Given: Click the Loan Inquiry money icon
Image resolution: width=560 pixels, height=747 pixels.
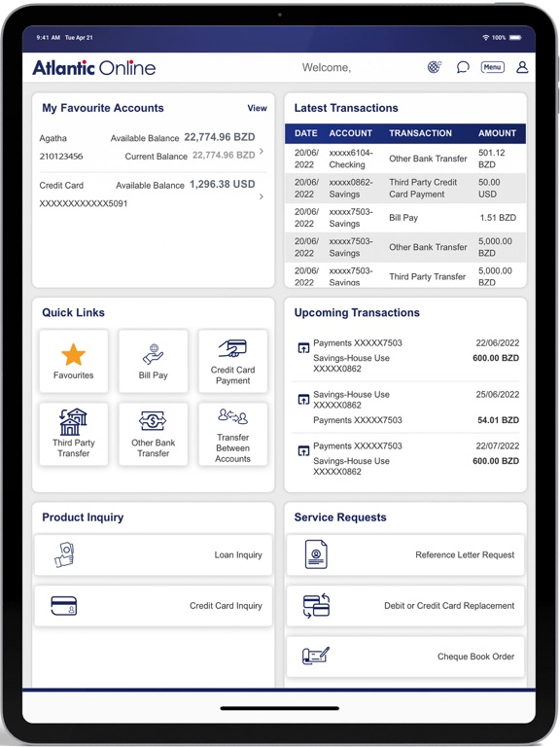Looking at the screenshot, I should point(64,554).
